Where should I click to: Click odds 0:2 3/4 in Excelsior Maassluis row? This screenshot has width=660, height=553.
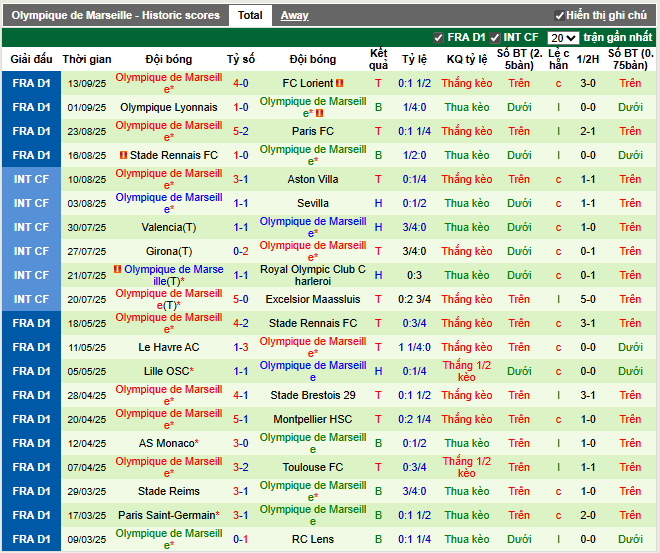pos(415,299)
